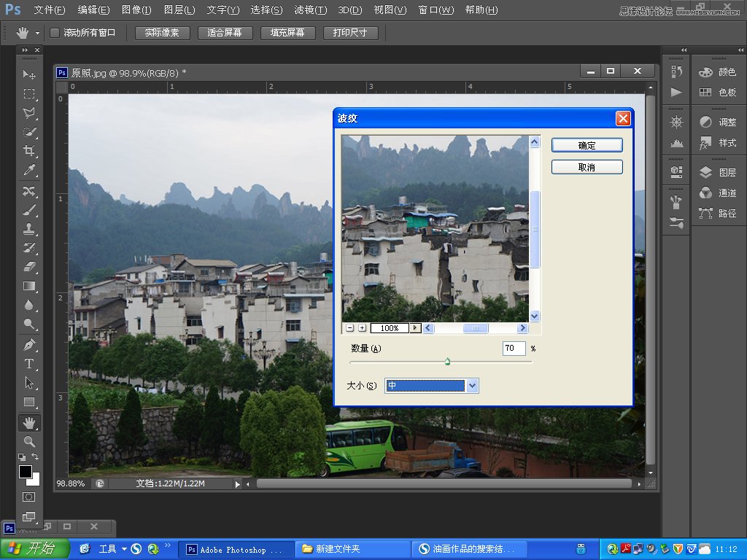Open the Layers panel
This screenshot has width=747, height=560.
pos(718,172)
